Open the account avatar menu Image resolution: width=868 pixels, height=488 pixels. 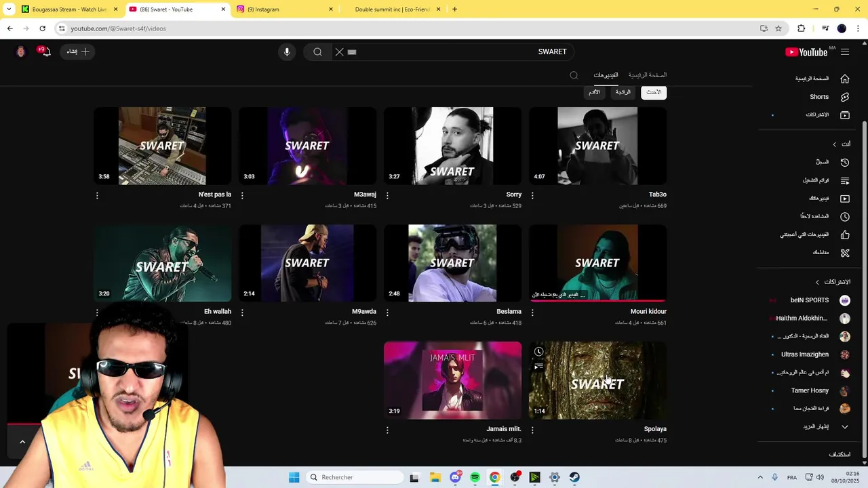pos(21,52)
